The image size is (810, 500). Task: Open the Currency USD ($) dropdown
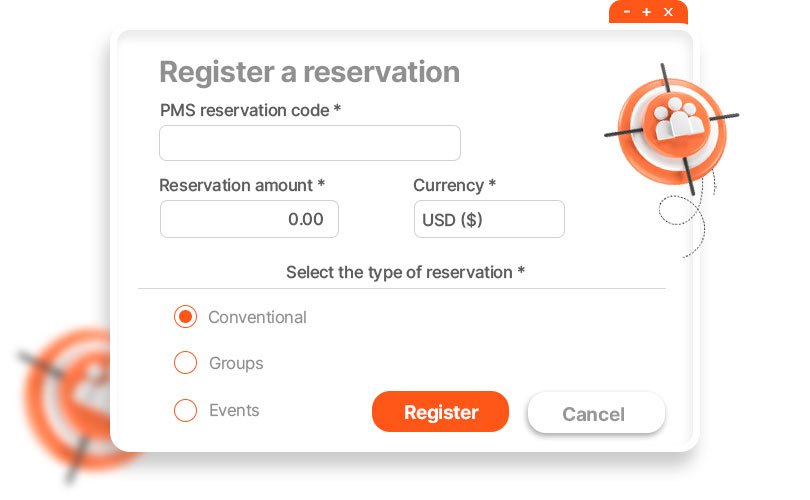point(489,219)
